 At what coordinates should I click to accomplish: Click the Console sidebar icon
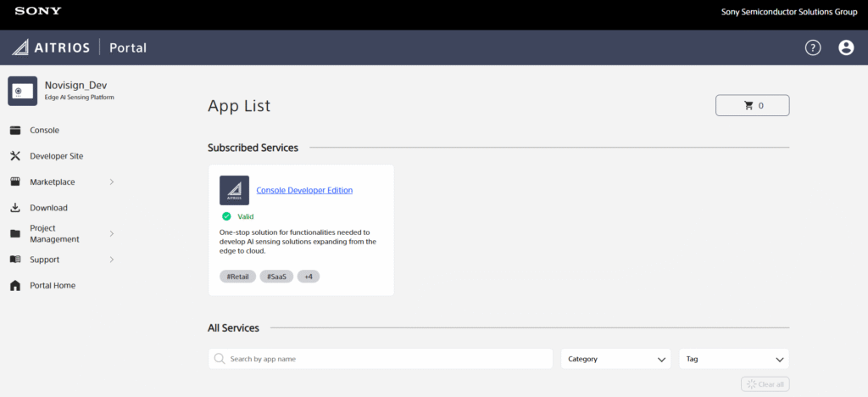click(15, 130)
